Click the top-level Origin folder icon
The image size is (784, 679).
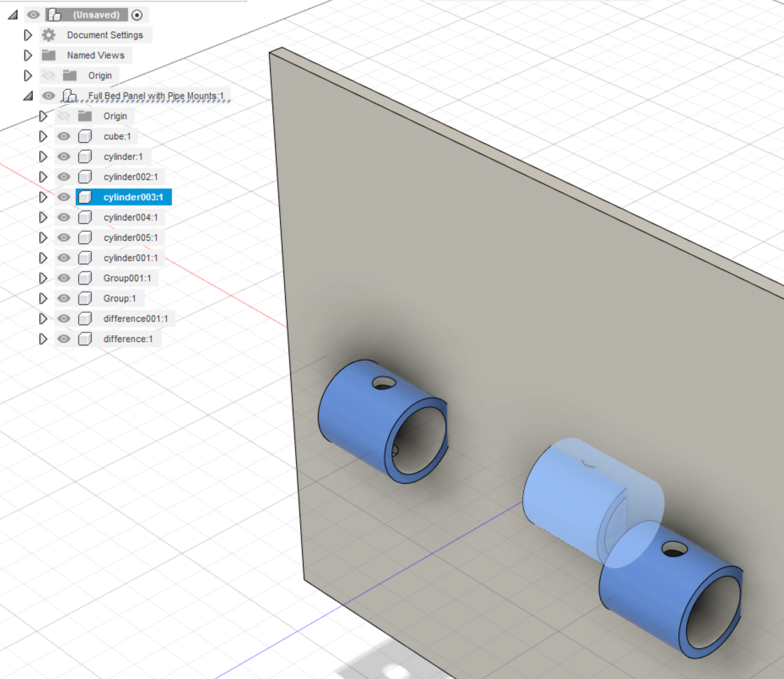(x=70, y=75)
